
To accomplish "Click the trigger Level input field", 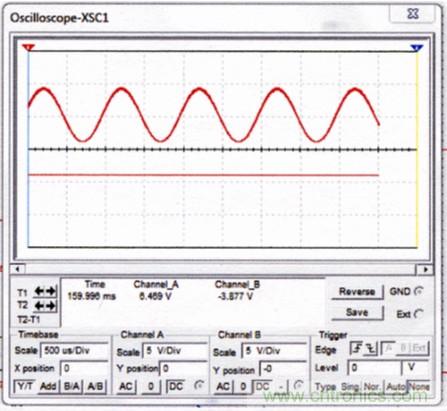I will click(374, 368).
